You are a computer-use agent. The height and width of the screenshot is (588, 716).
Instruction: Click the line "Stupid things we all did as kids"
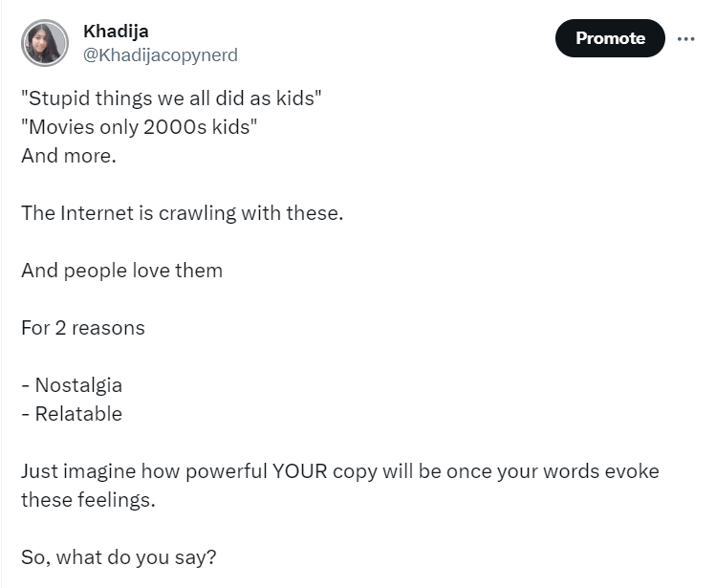[171, 98]
